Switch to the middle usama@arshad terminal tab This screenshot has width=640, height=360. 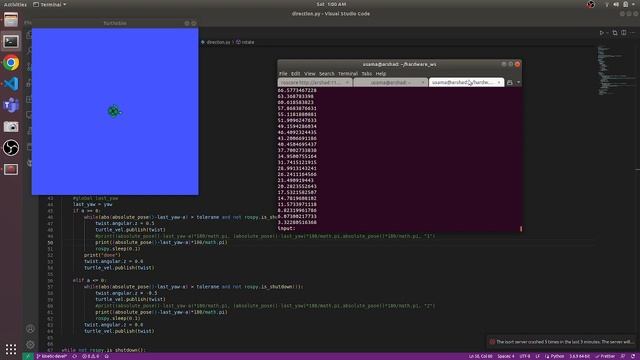[391, 82]
